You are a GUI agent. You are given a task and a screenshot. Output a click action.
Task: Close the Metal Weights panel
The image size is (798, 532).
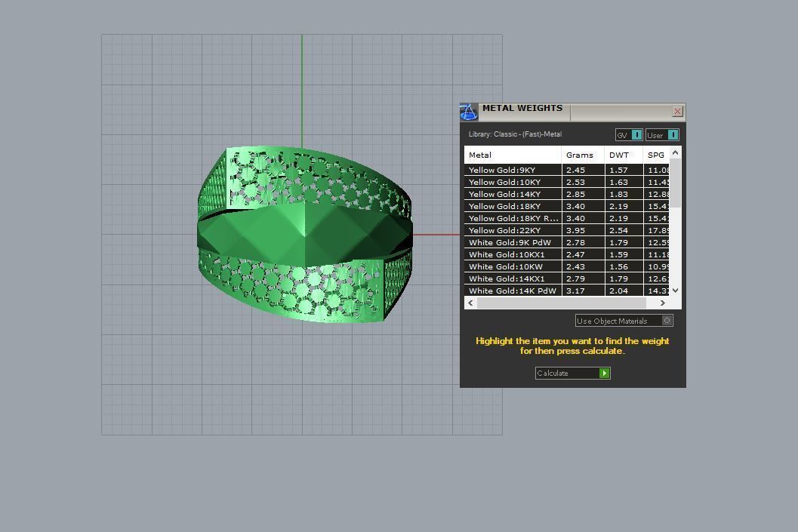pyautogui.click(x=677, y=112)
